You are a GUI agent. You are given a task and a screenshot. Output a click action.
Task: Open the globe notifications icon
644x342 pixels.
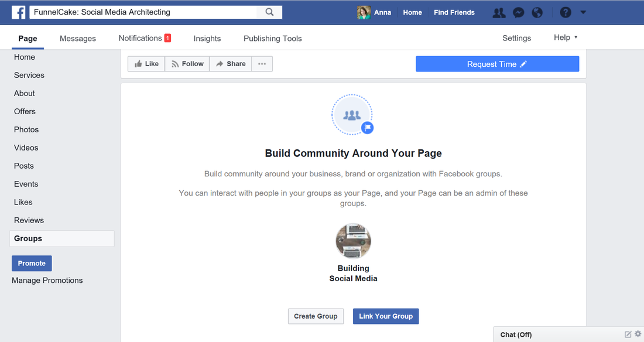coord(537,13)
